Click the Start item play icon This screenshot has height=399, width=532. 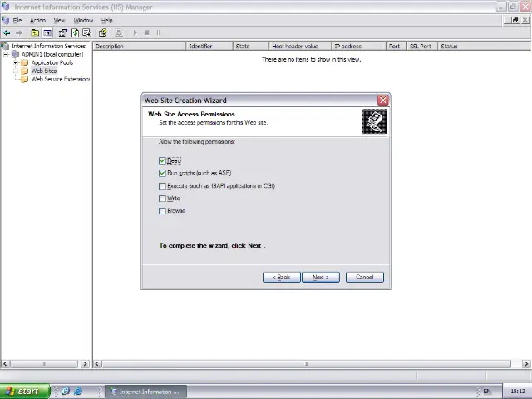click(135, 33)
